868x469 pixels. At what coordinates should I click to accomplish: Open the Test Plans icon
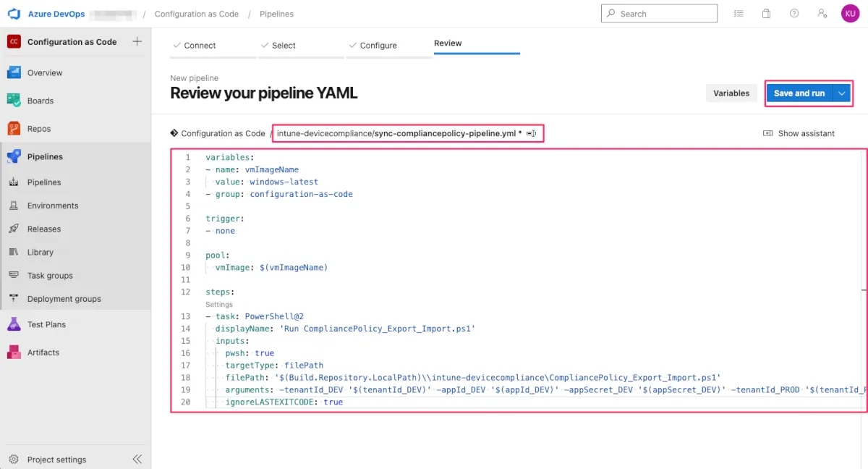click(14, 324)
